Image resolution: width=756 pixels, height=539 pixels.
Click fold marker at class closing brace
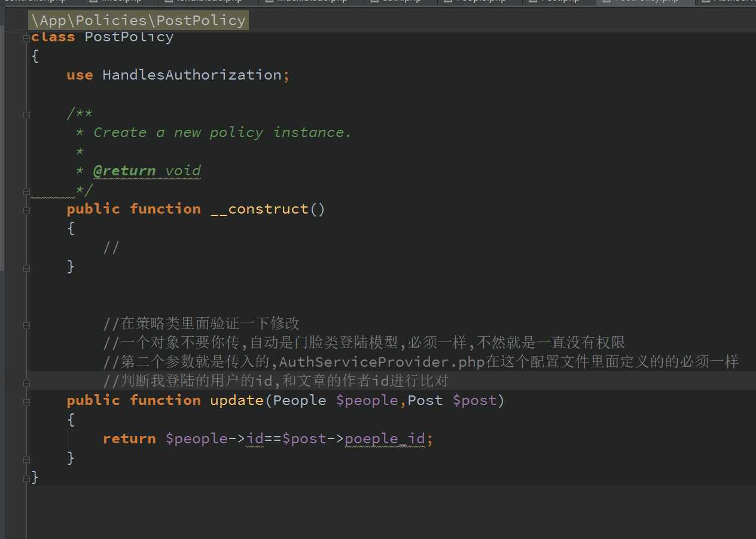click(x=26, y=477)
